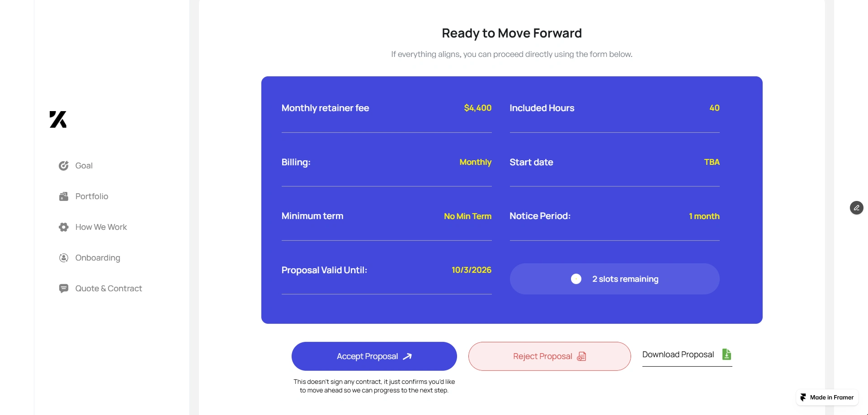868x415 pixels.
Task: Open the Goal section
Action: 84,166
